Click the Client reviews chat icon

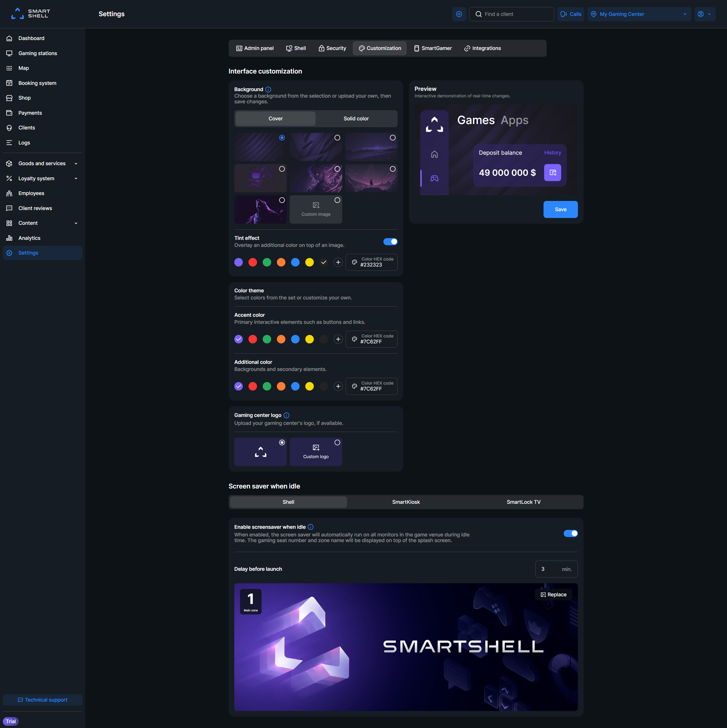(9, 208)
